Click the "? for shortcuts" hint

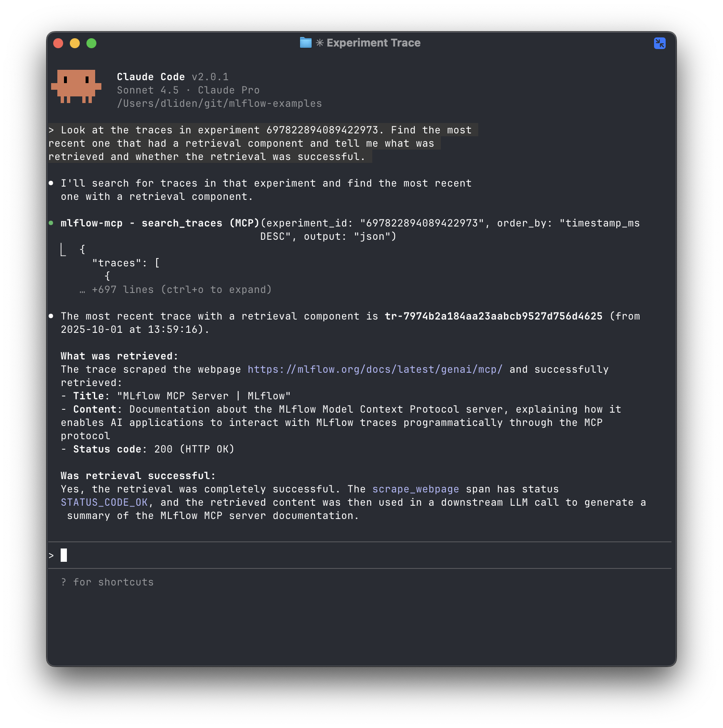pyautogui.click(x=107, y=582)
